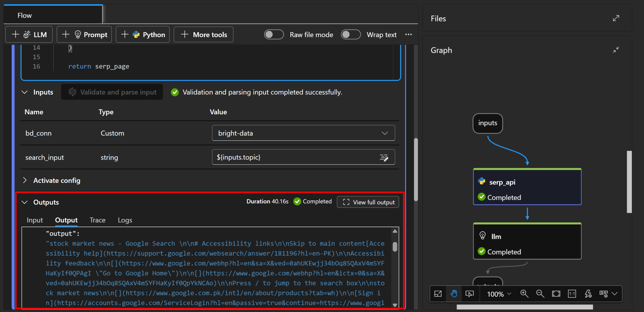The image size is (644, 312).
Task: Click the fit-to-screen graph icon
Action: click(x=556, y=294)
